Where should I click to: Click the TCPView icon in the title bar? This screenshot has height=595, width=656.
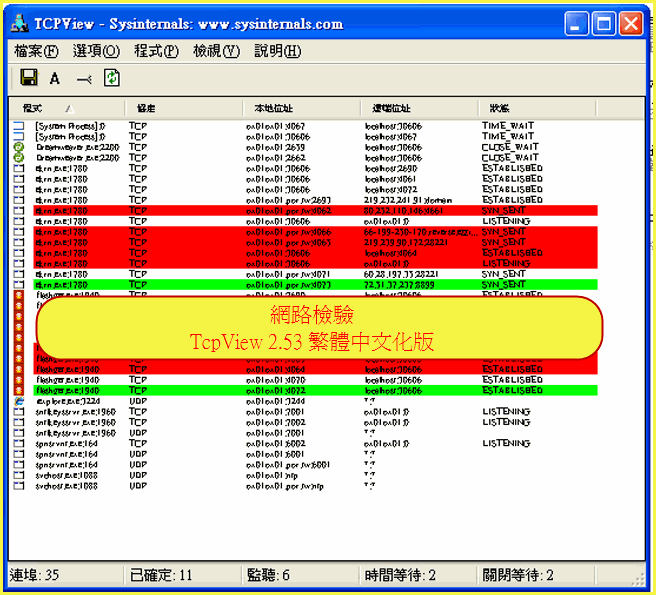coord(20,24)
